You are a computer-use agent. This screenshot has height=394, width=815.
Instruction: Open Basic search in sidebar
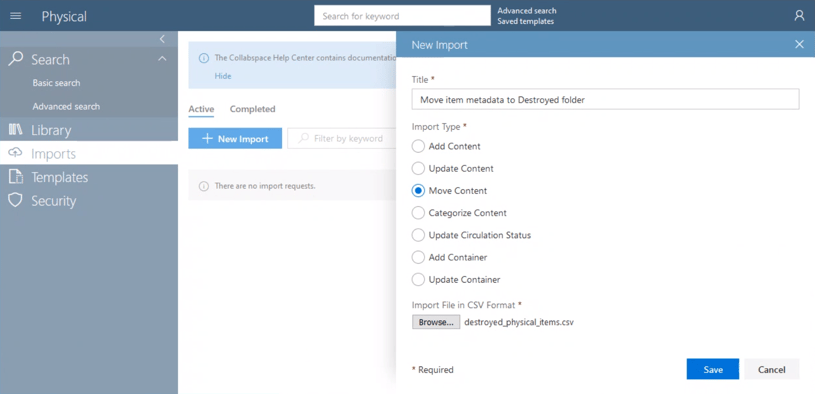click(56, 83)
